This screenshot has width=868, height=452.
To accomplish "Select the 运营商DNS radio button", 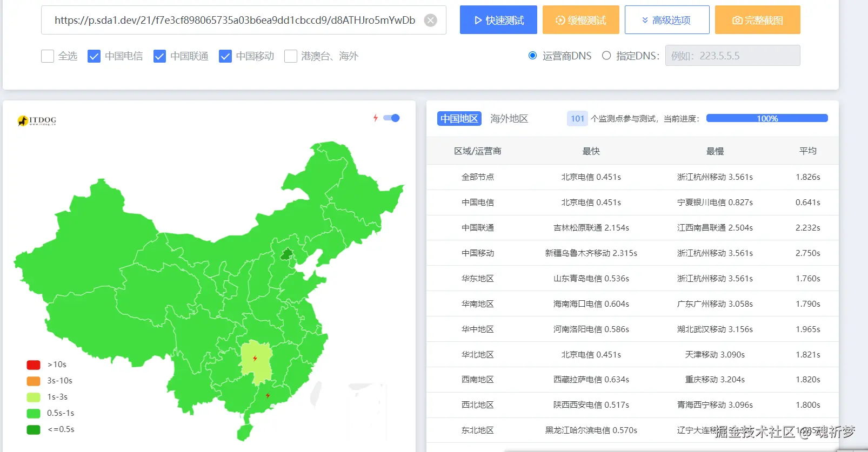I will (532, 56).
